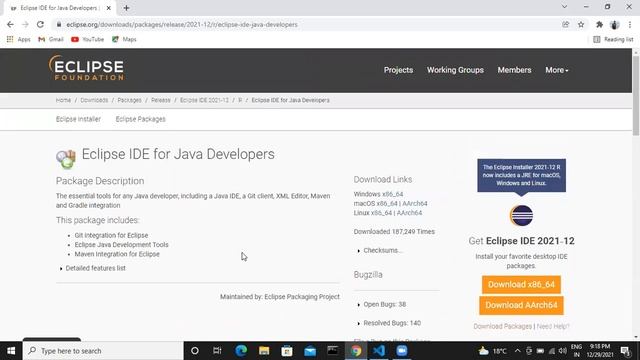The width and height of the screenshot is (640, 360).
Task: Select the Eclipse Installer tab
Action: [x=78, y=119]
